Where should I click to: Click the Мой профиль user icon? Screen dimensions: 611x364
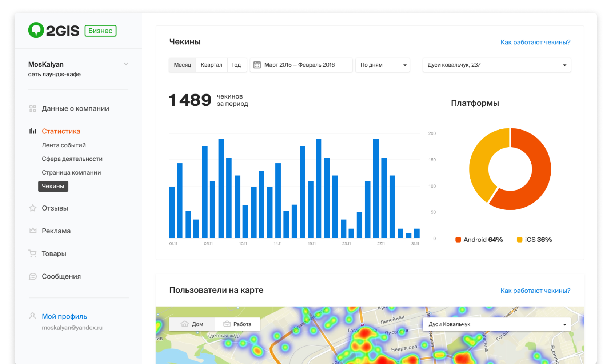point(32,316)
